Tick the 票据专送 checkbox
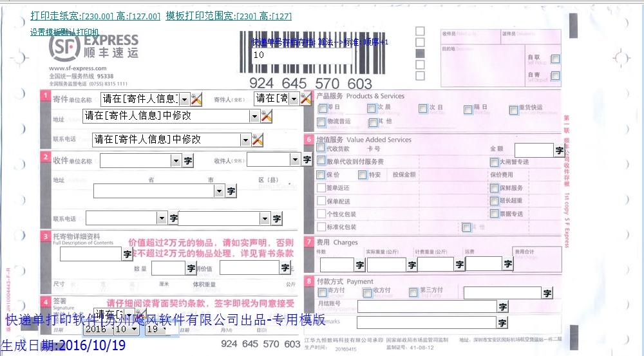644x356 pixels. [x=495, y=214]
